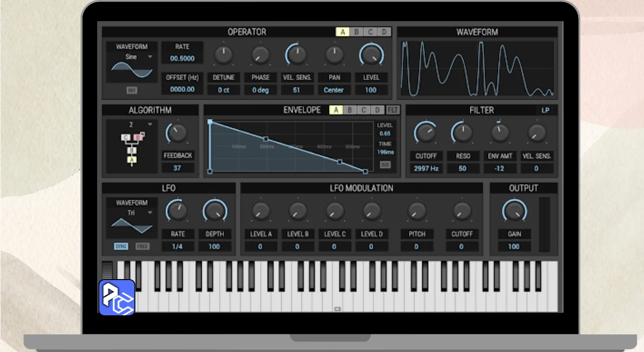Click the LFO triangle waveform preview
The height and width of the screenshot is (352, 644).
click(x=132, y=226)
